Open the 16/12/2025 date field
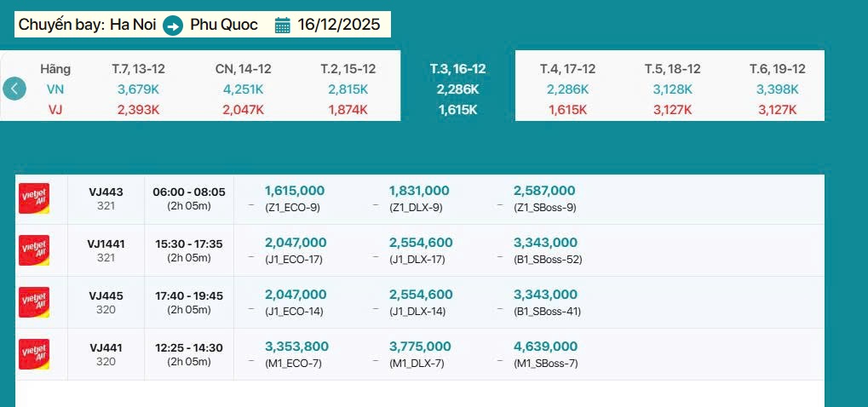The image size is (868, 407). pyautogui.click(x=338, y=25)
